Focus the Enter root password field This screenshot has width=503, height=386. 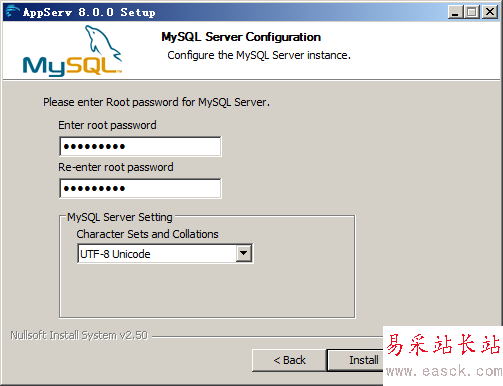pos(140,146)
